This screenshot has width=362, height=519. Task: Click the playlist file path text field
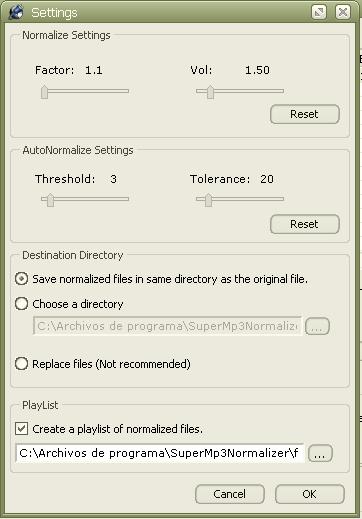click(x=160, y=453)
